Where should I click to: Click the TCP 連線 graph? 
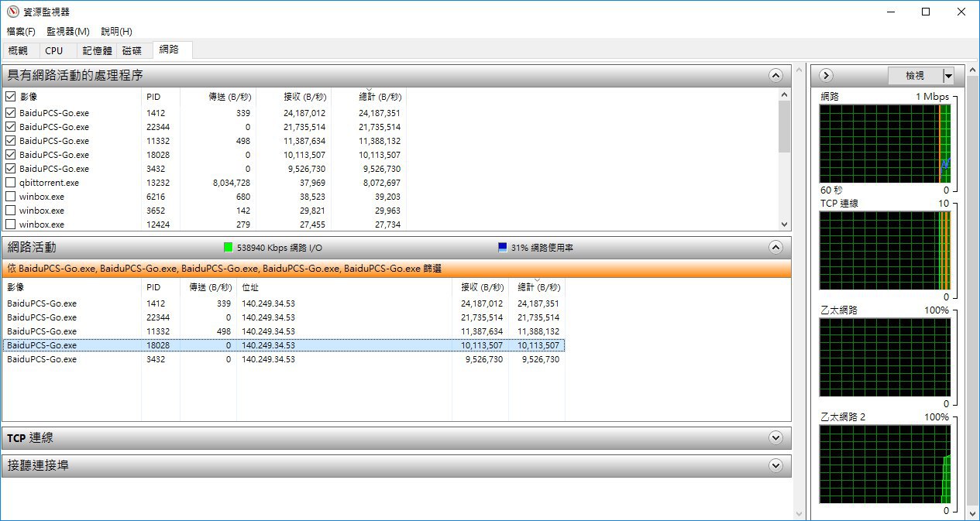(886, 250)
